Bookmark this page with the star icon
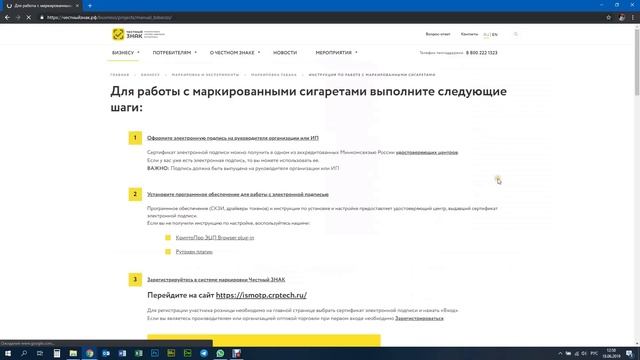The height and width of the screenshot is (360, 640). 609,18
